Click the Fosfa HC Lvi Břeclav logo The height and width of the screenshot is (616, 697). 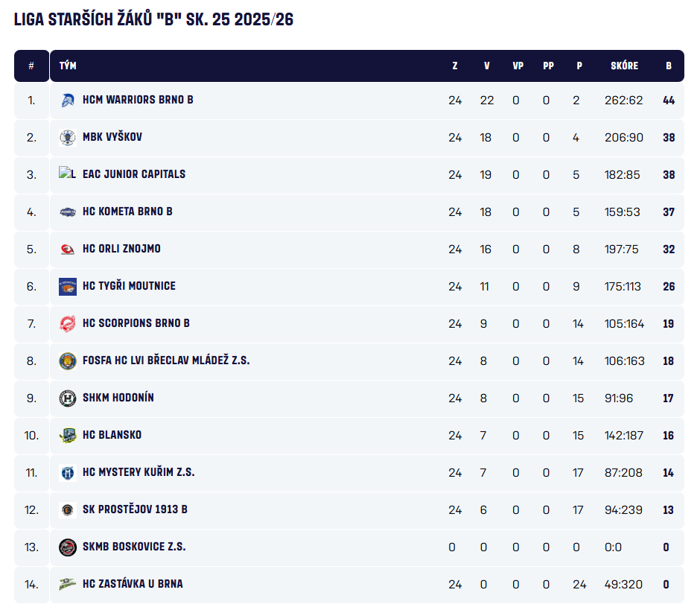[x=68, y=361]
